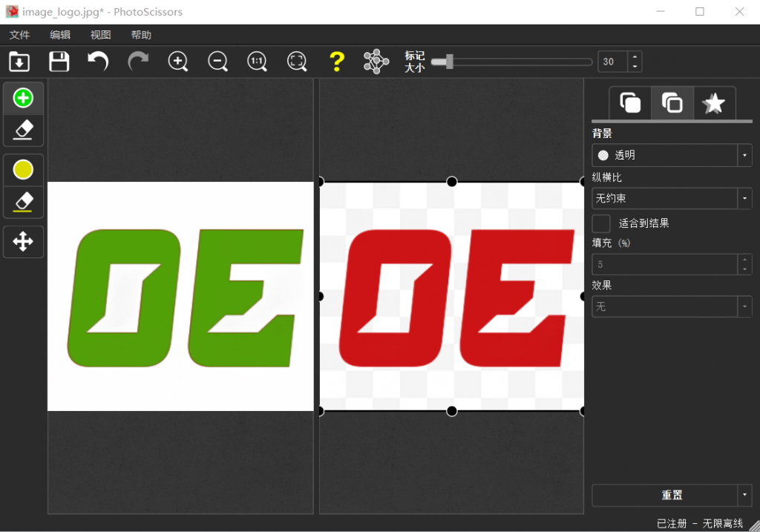Click the zoom to fit icon
Viewport: 760px width, 532px height.
297,62
